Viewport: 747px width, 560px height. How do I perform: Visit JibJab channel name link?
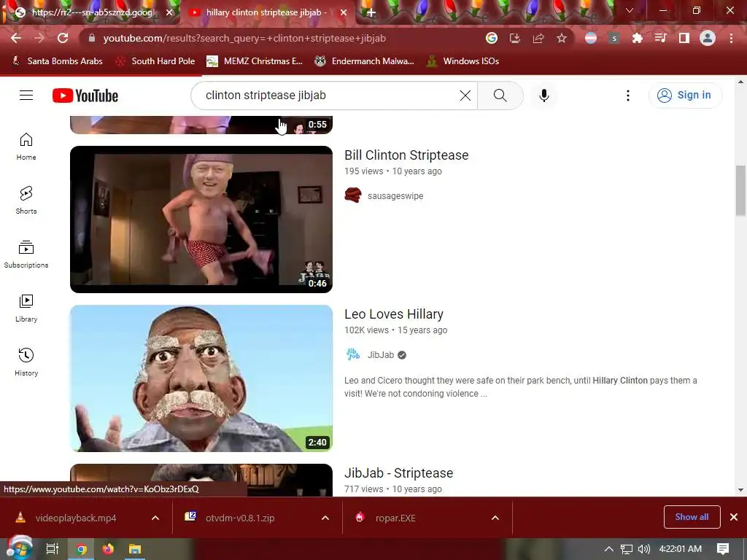381,355
